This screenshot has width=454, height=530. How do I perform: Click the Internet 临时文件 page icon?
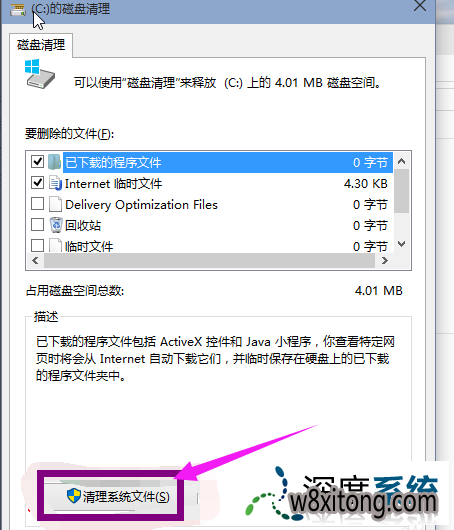pos(55,183)
